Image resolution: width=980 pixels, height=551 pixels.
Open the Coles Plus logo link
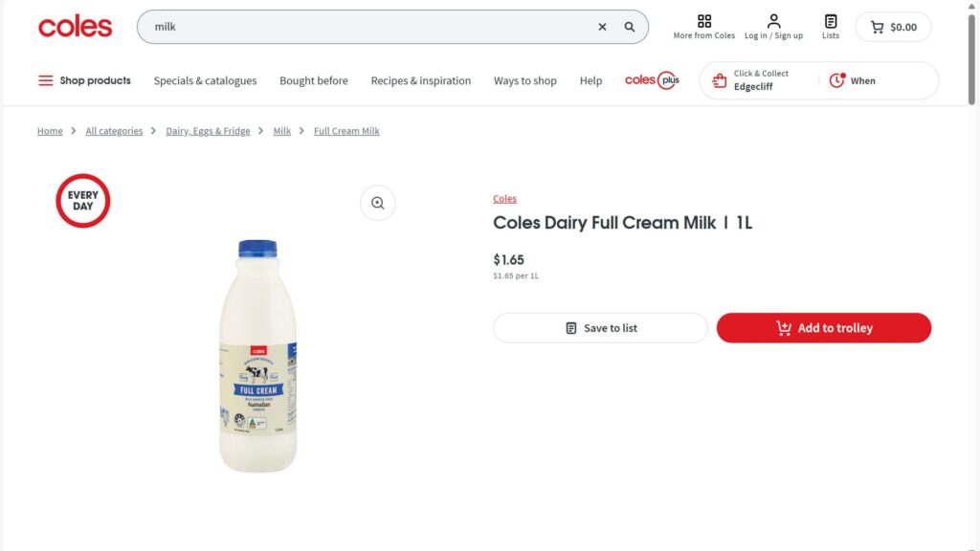click(x=652, y=80)
